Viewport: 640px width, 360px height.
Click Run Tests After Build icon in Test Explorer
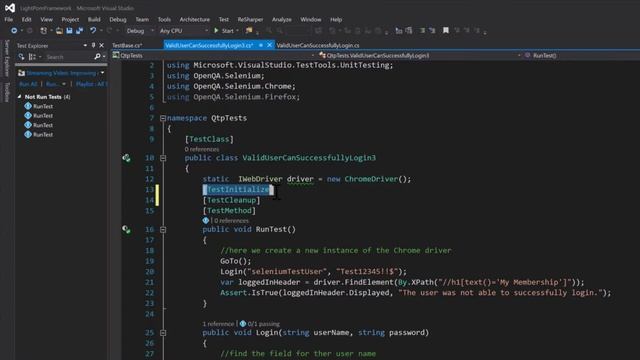point(21,57)
